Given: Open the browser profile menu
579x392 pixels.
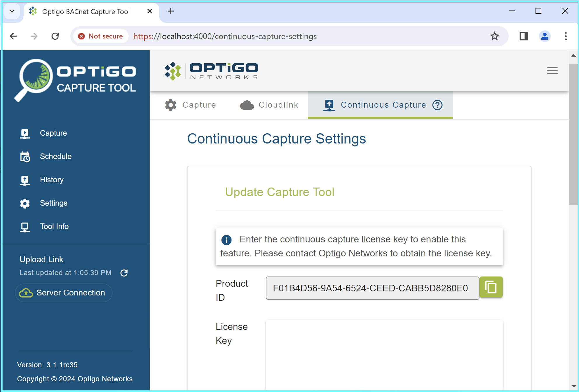Looking at the screenshot, I should pos(545,36).
